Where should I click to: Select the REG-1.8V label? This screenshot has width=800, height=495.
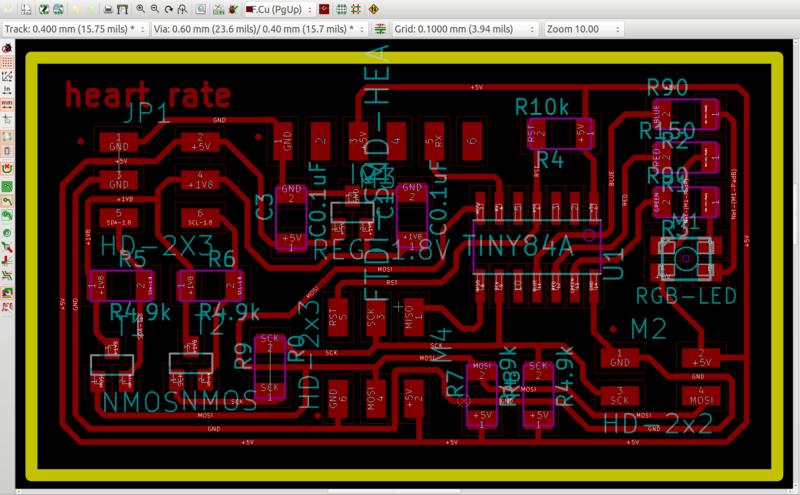(x=381, y=250)
